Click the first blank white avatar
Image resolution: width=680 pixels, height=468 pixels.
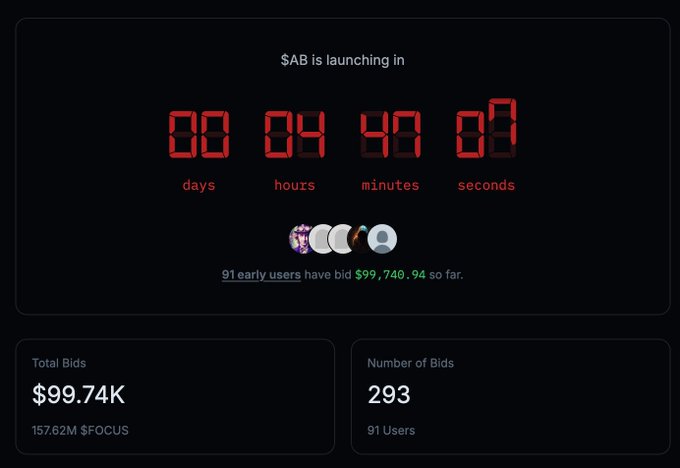click(x=320, y=239)
